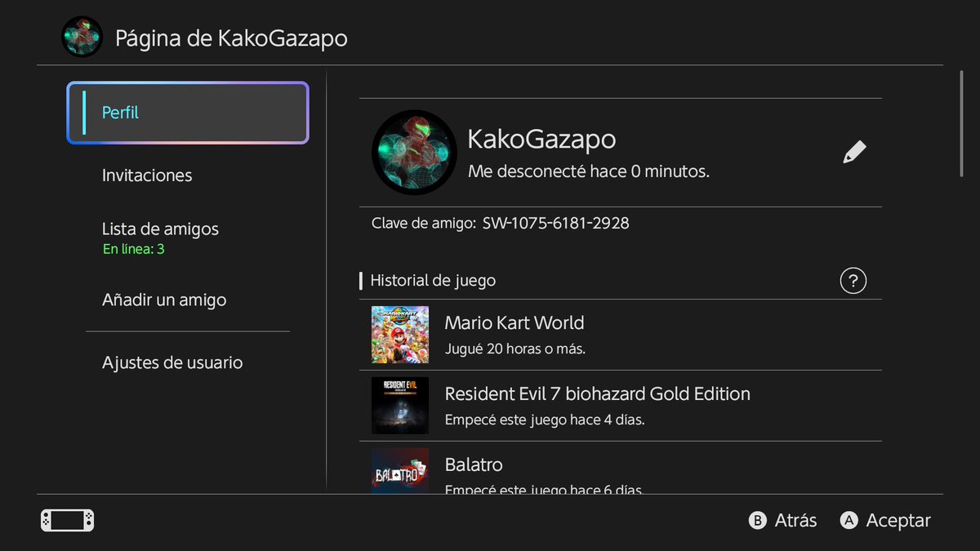Click the pencil edit profile icon

tap(854, 152)
